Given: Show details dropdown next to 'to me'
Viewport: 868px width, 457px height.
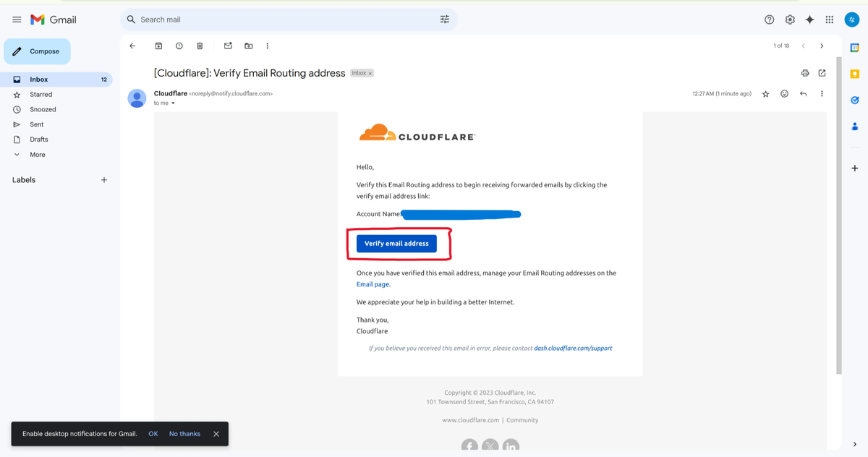Looking at the screenshot, I should pyautogui.click(x=173, y=103).
